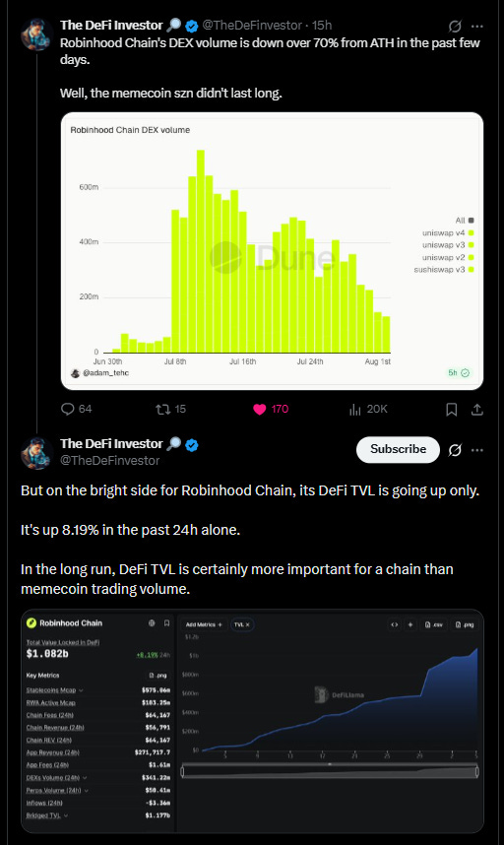This screenshot has width=504, height=845.
Task: Expand Stablecoins Mcap metric chevron
Action: tap(81, 690)
